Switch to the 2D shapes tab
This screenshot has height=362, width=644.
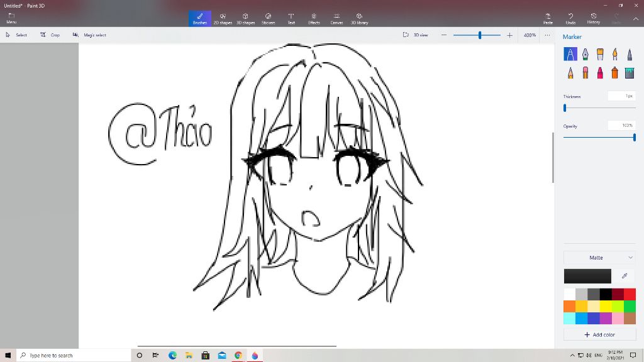223,18
